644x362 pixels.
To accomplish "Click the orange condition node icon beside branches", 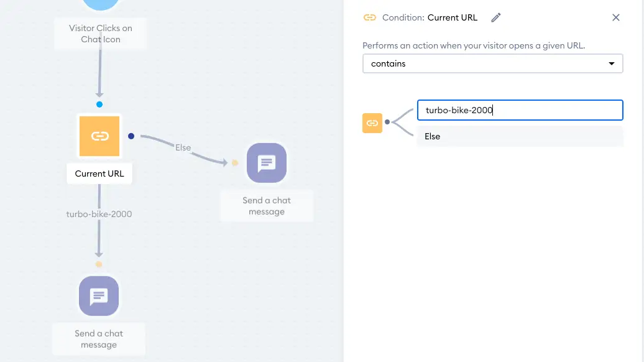I will tap(372, 123).
